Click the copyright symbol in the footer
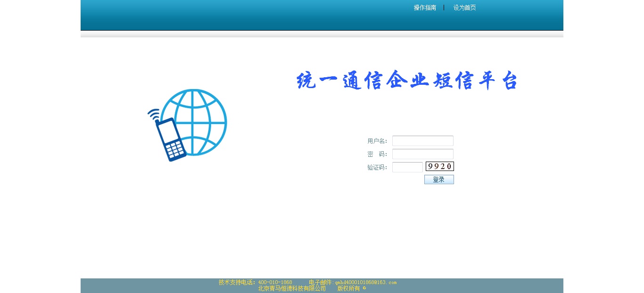The image size is (644, 293). tap(364, 288)
